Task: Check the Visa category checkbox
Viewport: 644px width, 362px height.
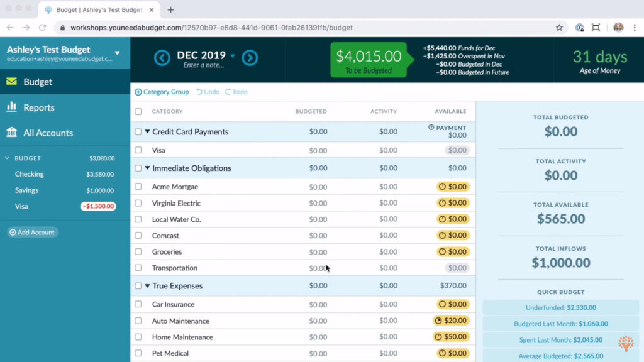Action: (x=138, y=150)
